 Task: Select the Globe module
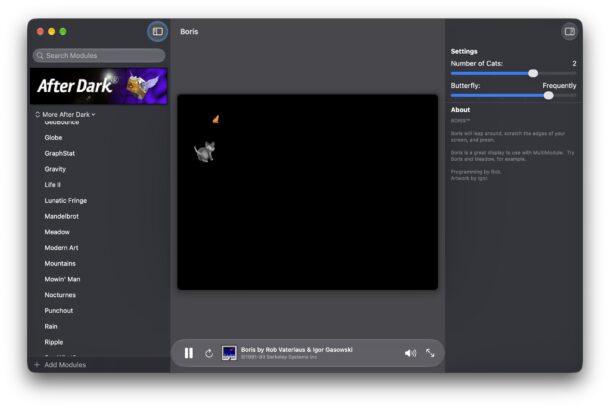(x=53, y=137)
